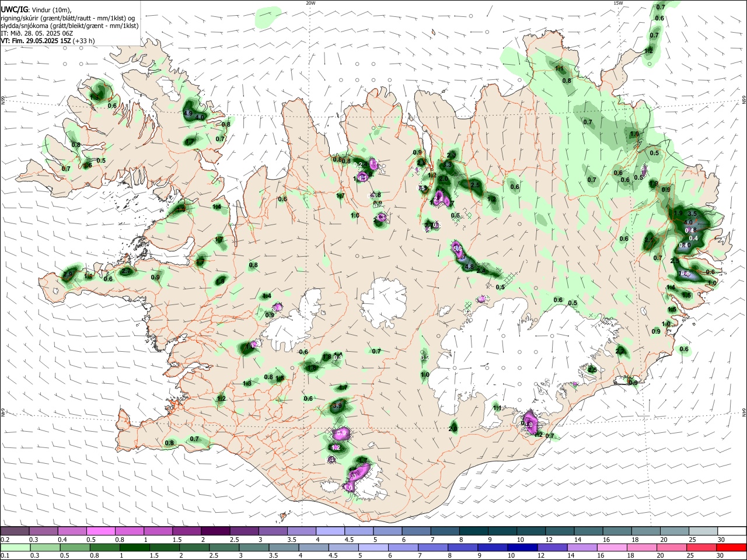Pick the red 25–30 rain legend swatch
747x560 pixels.
[701, 547]
